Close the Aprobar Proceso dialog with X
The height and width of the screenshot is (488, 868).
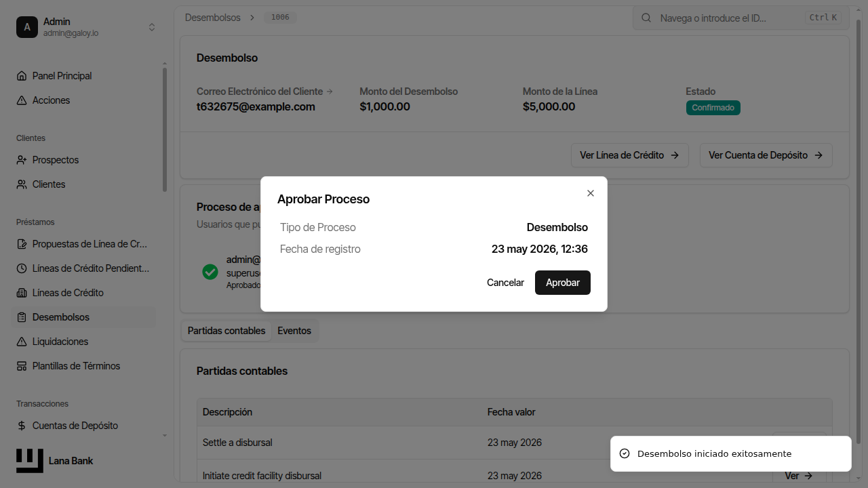[x=591, y=193]
